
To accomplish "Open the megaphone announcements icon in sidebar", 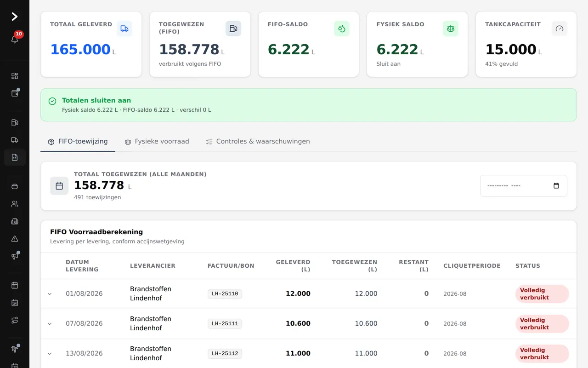I will [x=15, y=256].
